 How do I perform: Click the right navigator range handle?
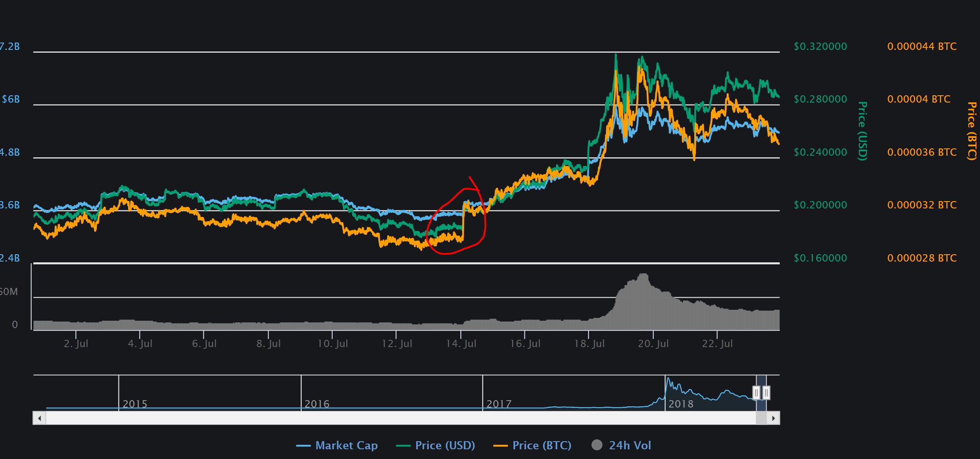point(766,393)
